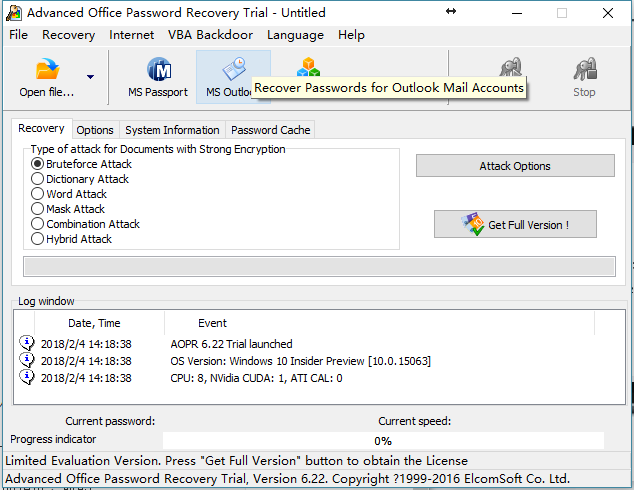The width and height of the screenshot is (634, 490).
Task: Select the 'CPU: 8, NVidia CUDA: 1' log entry
Action: [x=319, y=378]
